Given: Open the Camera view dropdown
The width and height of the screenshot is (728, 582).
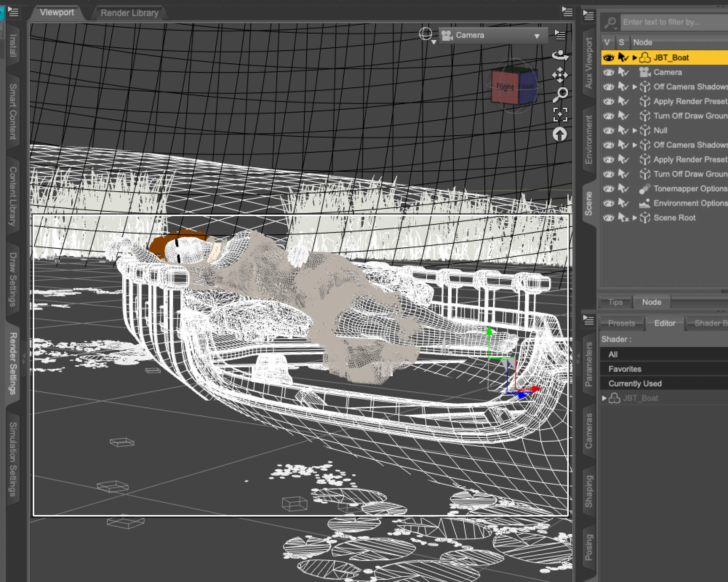Looking at the screenshot, I should click(x=493, y=35).
